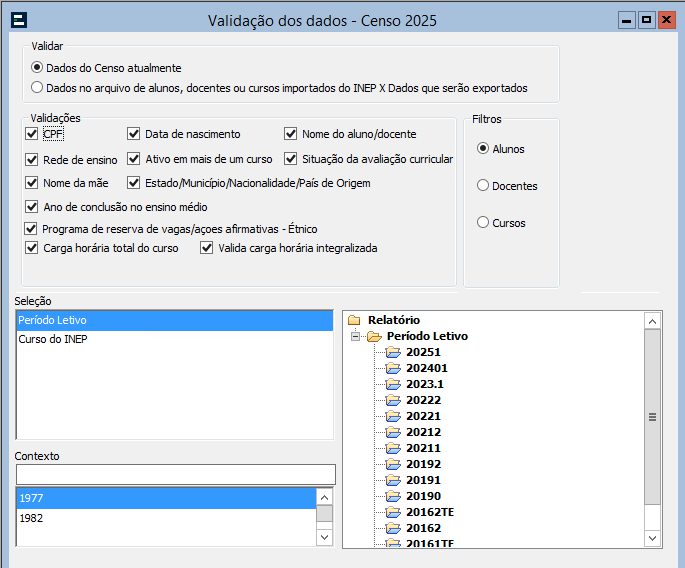Select period 20190 in tree
The height and width of the screenshot is (568, 685).
click(x=423, y=496)
